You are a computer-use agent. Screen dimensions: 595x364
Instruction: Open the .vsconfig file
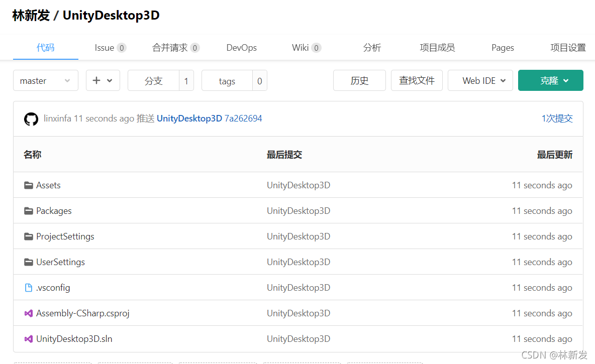point(53,288)
